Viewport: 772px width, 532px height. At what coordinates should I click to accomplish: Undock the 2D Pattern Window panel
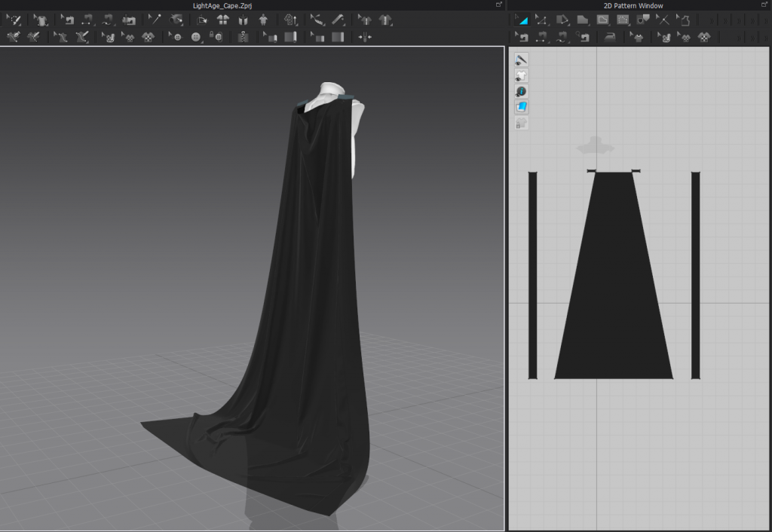[x=764, y=5]
